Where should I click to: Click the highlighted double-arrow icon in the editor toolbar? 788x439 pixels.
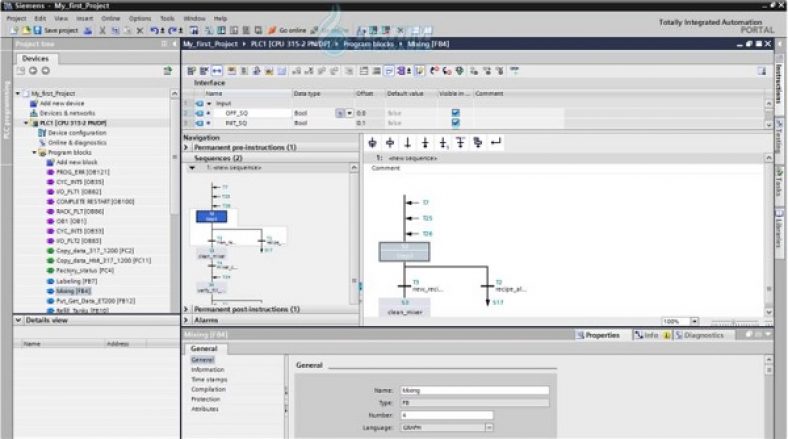click(x=217, y=71)
